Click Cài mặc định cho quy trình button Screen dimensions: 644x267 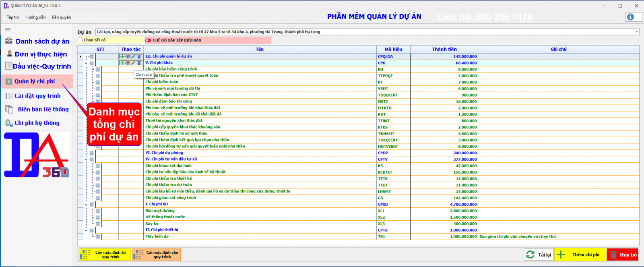tap(157, 255)
